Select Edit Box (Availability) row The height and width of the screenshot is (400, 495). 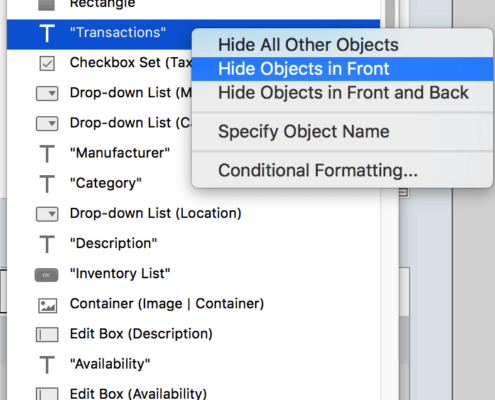click(193, 390)
